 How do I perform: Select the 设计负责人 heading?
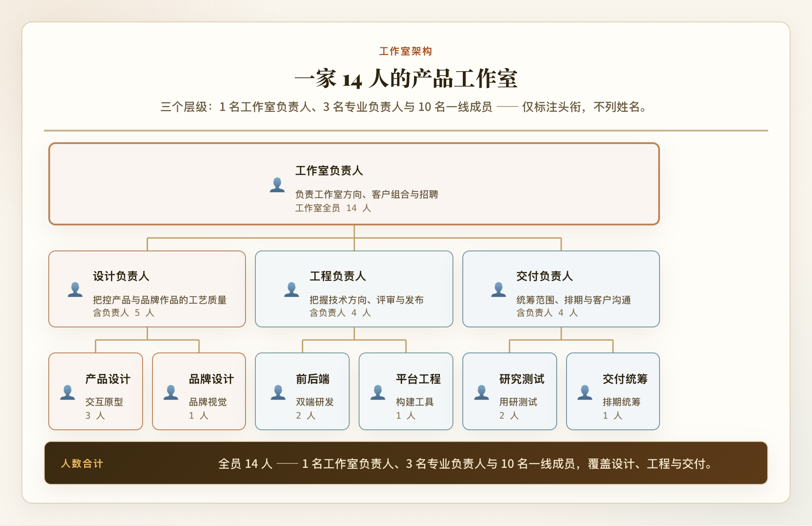(x=121, y=276)
